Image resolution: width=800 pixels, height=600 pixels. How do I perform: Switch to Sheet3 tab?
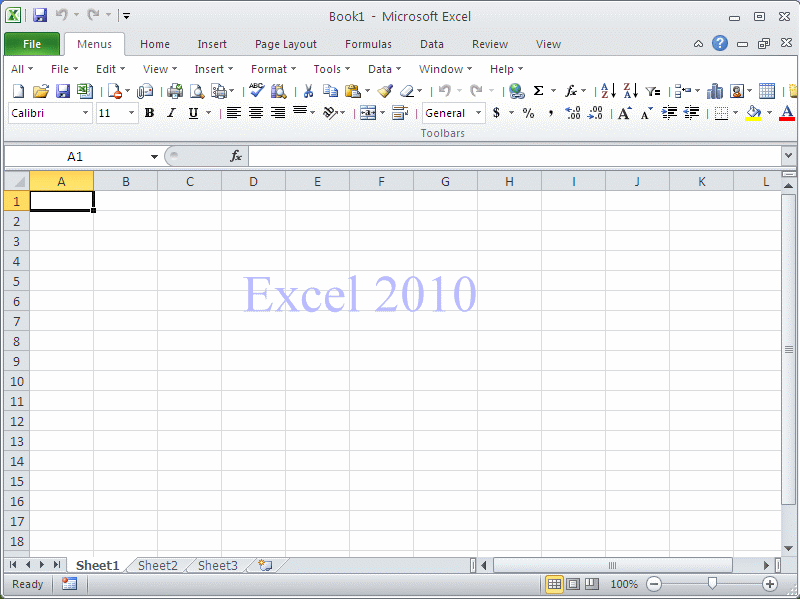218,565
